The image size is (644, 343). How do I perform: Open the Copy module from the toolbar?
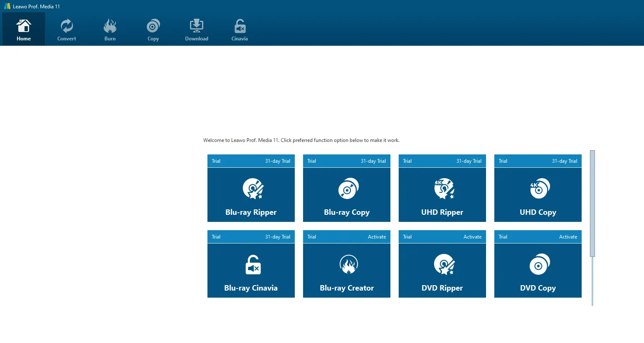(153, 29)
